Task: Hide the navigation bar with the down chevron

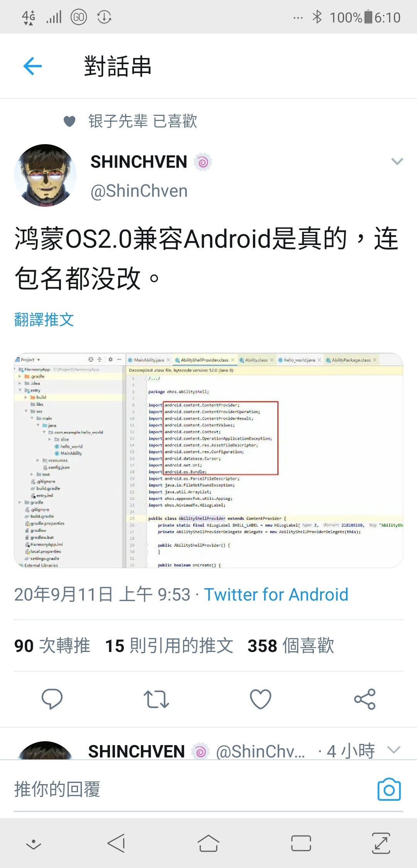Action: coord(34,844)
